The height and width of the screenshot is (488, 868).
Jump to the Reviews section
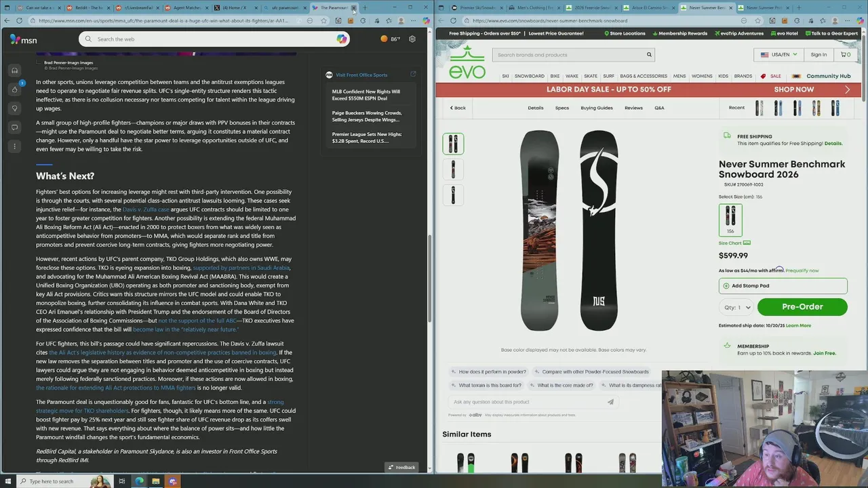point(633,108)
